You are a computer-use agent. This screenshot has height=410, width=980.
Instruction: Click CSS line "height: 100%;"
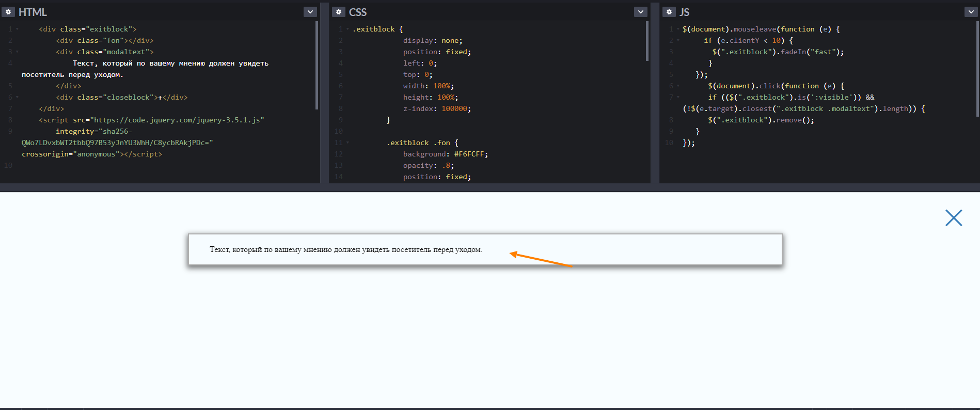pos(431,98)
